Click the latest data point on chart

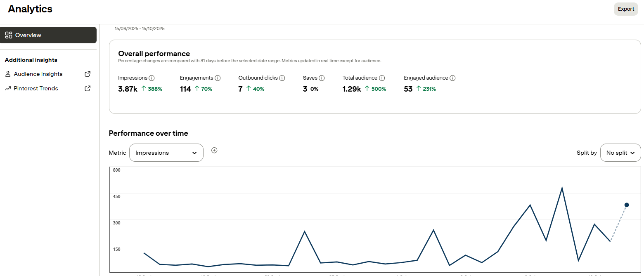(x=626, y=205)
